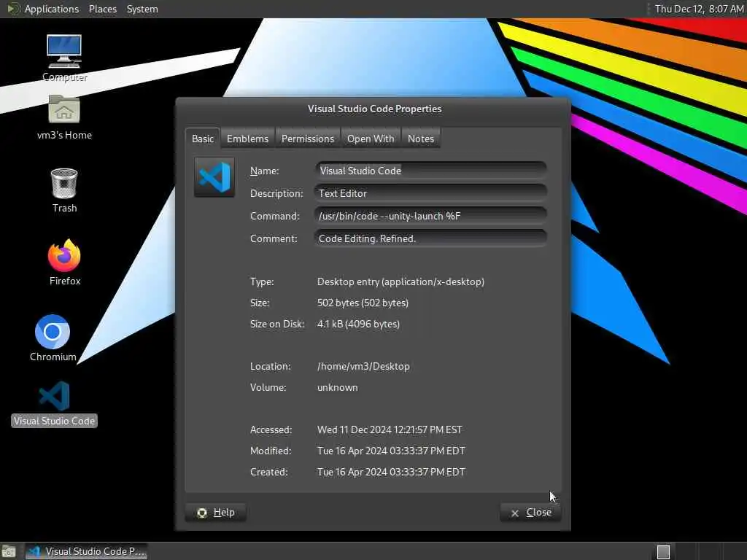Screen dimensions: 747x560
Task: Click the 'Command:' label
Action: coord(275,216)
